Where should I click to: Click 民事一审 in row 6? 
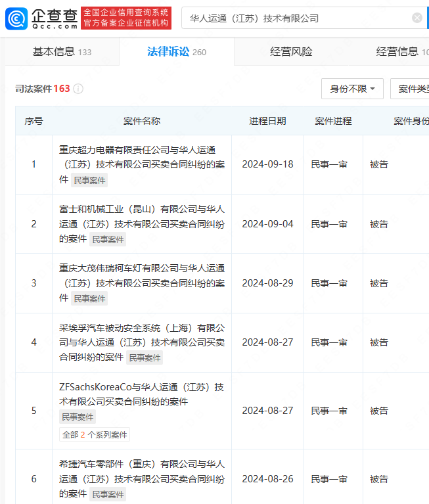coord(329,479)
